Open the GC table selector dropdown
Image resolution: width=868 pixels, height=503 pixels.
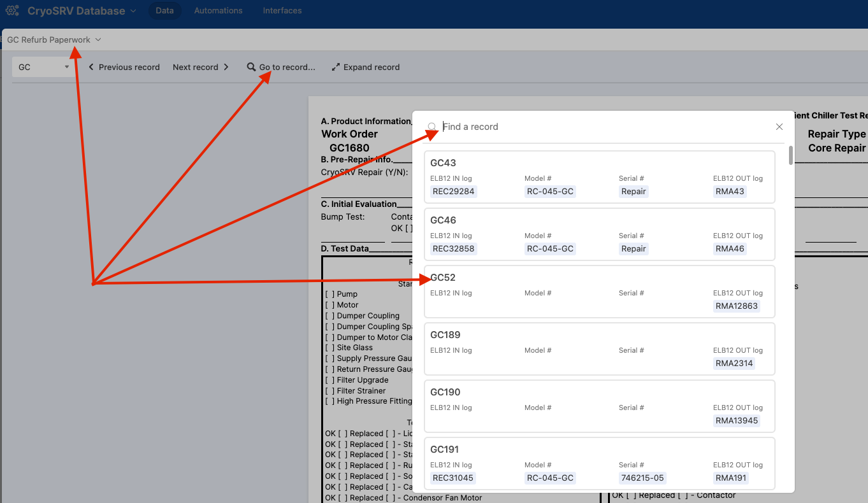[44, 67]
